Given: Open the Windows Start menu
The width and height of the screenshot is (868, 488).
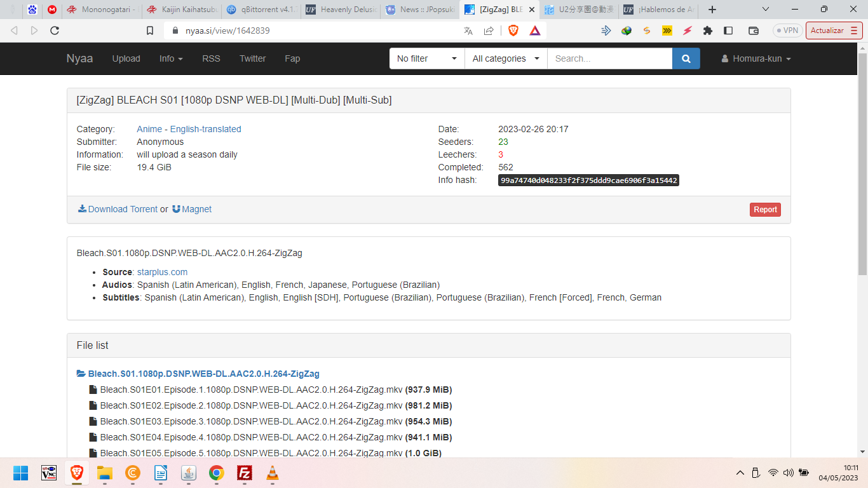Looking at the screenshot, I should point(21,473).
